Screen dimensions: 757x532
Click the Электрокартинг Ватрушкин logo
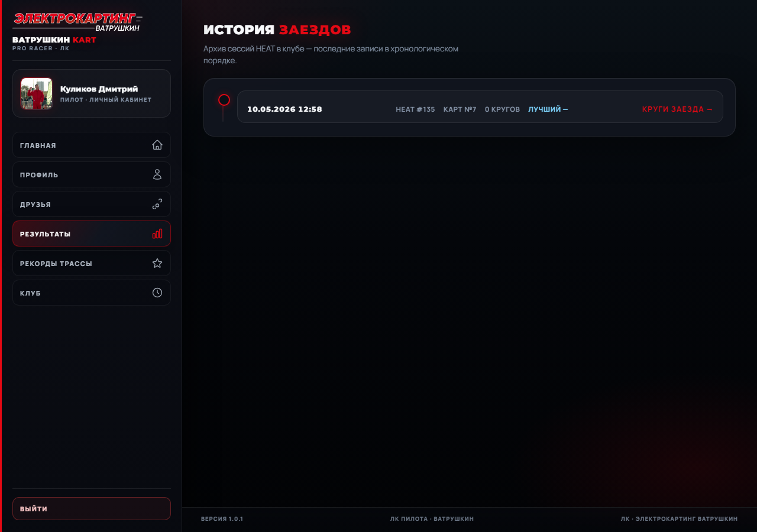click(x=77, y=22)
